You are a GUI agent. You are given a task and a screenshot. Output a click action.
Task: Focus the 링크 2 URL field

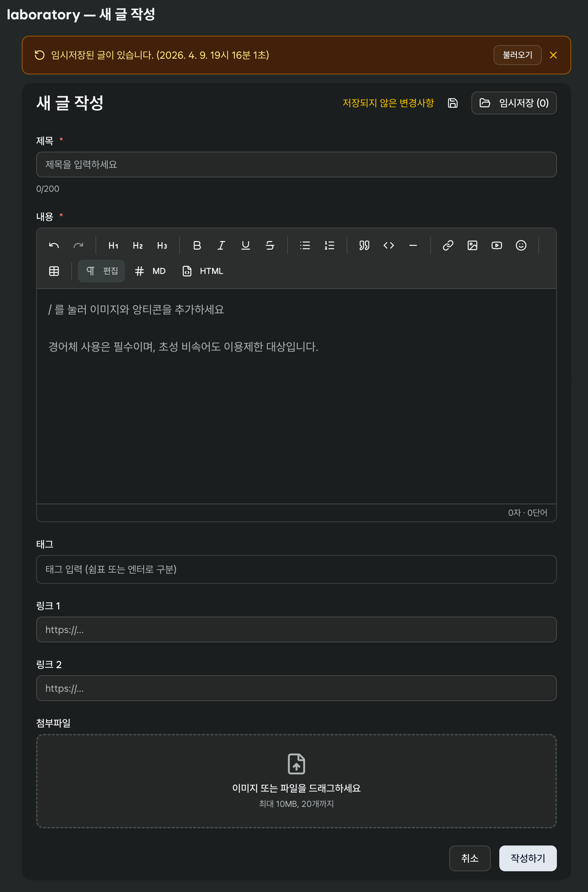[296, 688]
